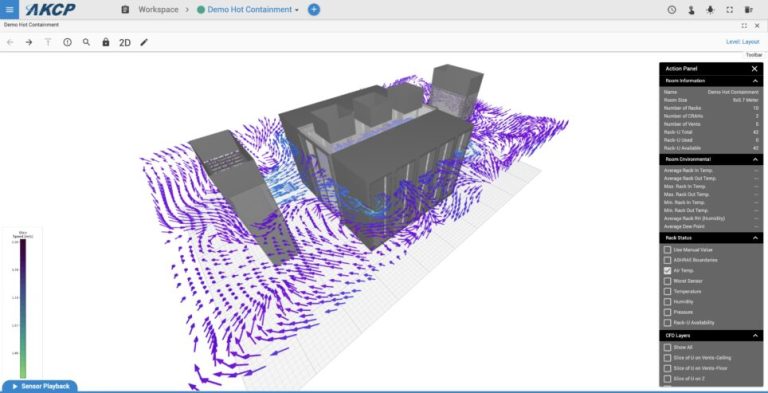Toggle the lock icon

(x=106, y=43)
